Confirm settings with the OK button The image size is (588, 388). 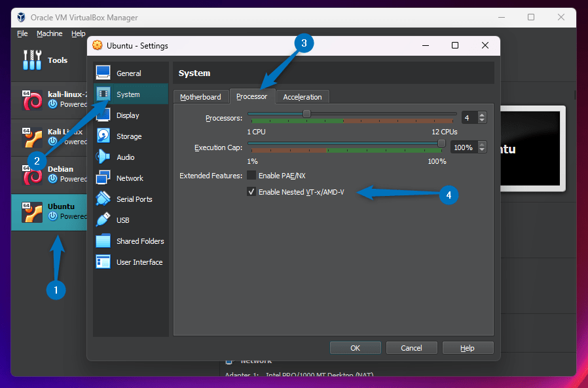pos(355,347)
